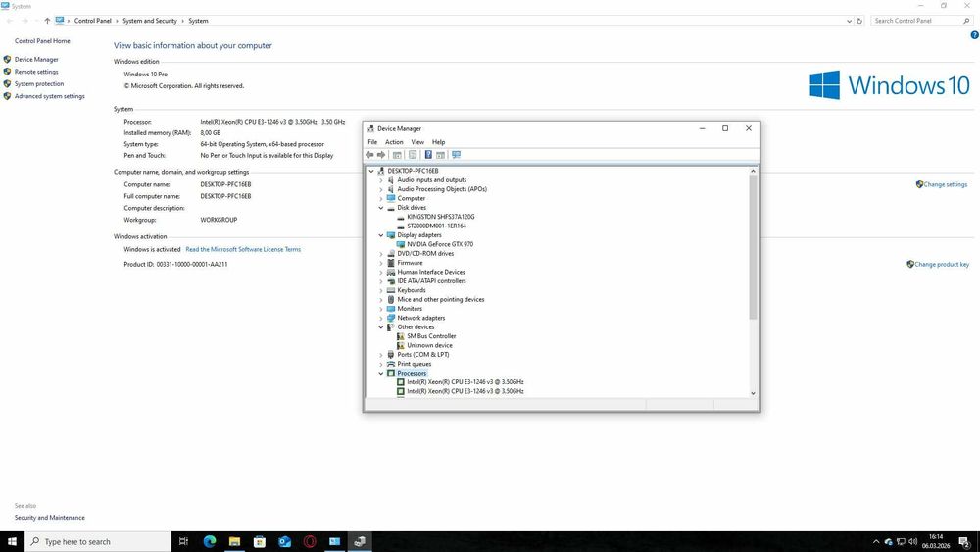
Task: Collapse the DESKTOP-PFC16EB root node
Action: (371, 171)
